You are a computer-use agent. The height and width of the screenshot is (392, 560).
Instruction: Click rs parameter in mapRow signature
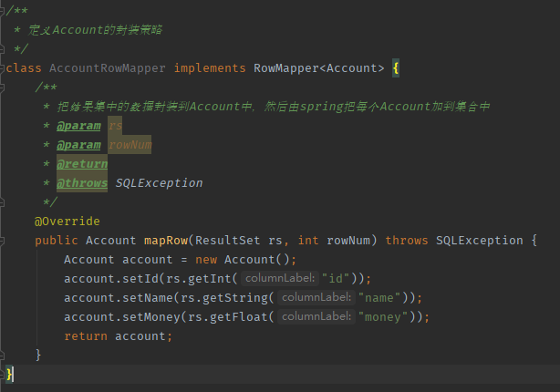coord(275,241)
